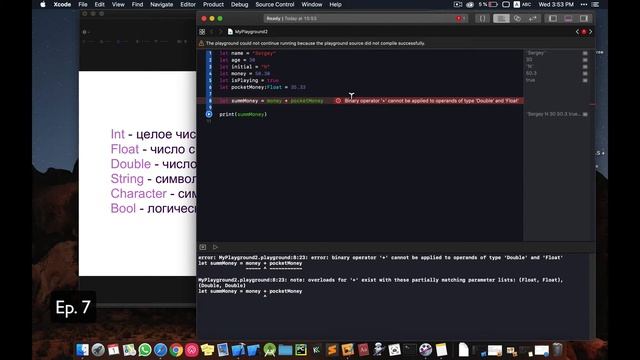Image resolution: width=640 pixels, height=360 pixels.
Task: Open the Edit menu
Action: (100, 4)
